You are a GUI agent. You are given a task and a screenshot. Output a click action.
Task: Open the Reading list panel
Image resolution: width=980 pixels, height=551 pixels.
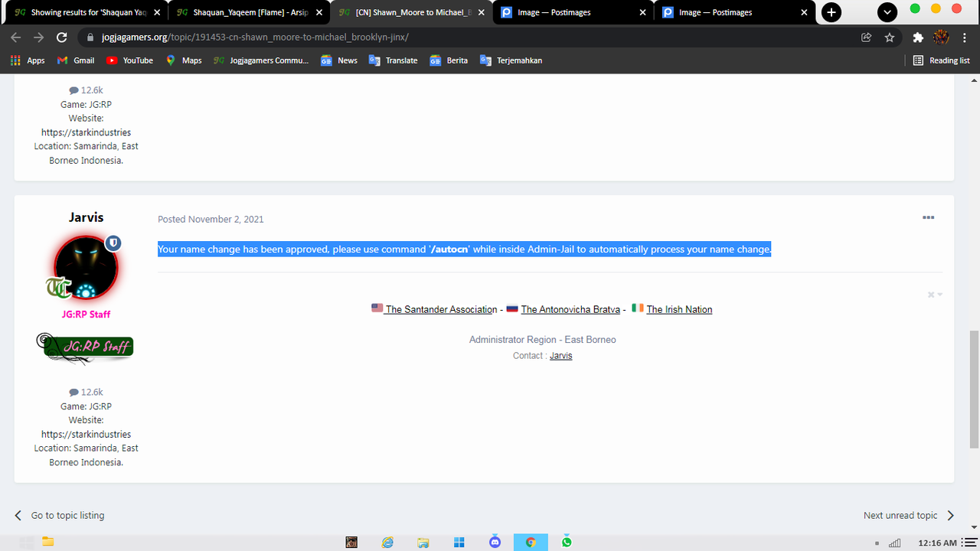[941, 60]
